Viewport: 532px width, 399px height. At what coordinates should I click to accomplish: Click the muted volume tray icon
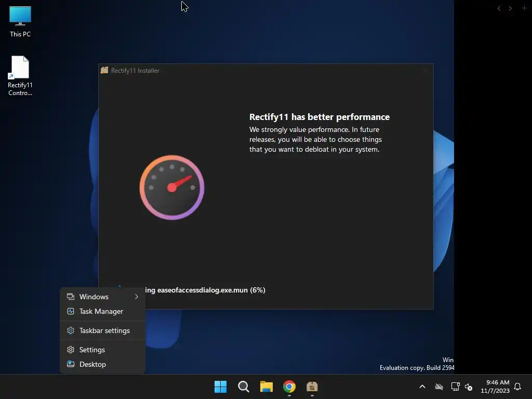pyautogui.click(x=469, y=387)
